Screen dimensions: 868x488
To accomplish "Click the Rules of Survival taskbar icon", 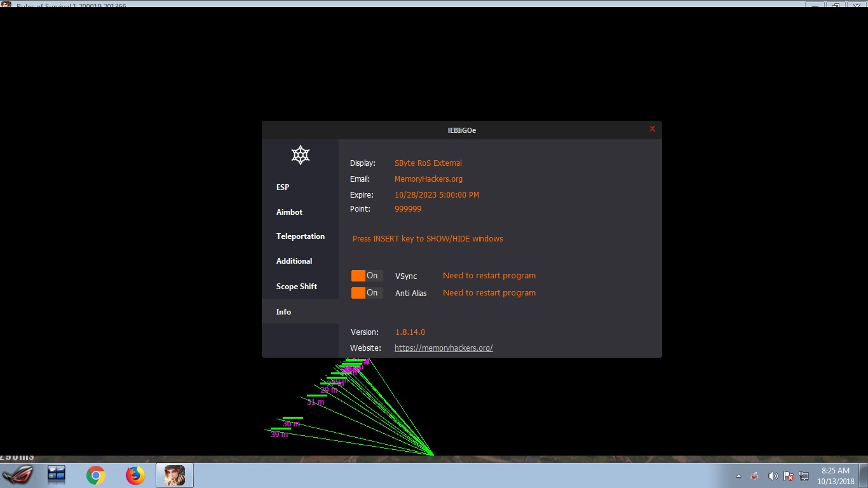I will click(175, 475).
